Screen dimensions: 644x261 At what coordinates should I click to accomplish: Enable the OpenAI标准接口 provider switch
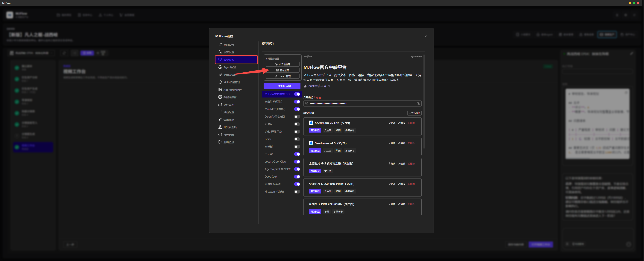pos(297,117)
